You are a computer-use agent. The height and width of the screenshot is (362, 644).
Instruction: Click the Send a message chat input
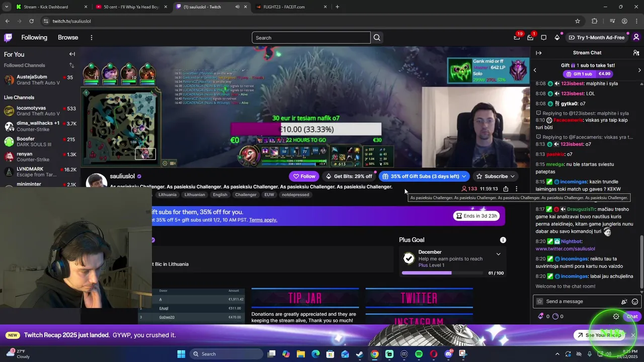pyautogui.click(x=581, y=302)
